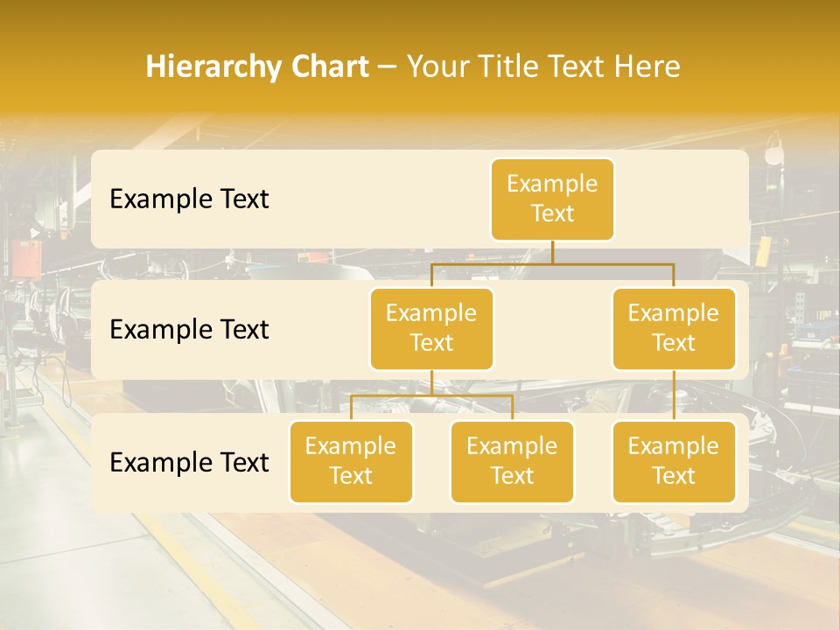Select the "Your Title Text Here" title portion

click(542, 66)
